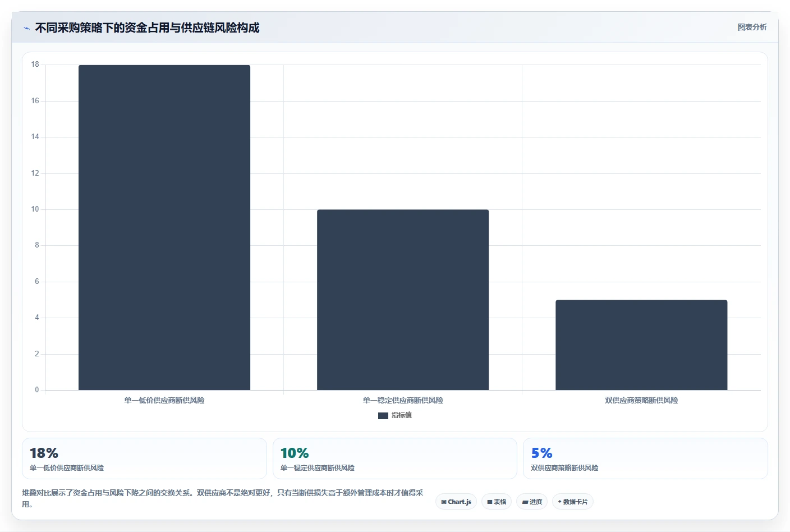
Task: Click the 双供应商策略断供风险 caption under 5%
Action: [564, 467]
